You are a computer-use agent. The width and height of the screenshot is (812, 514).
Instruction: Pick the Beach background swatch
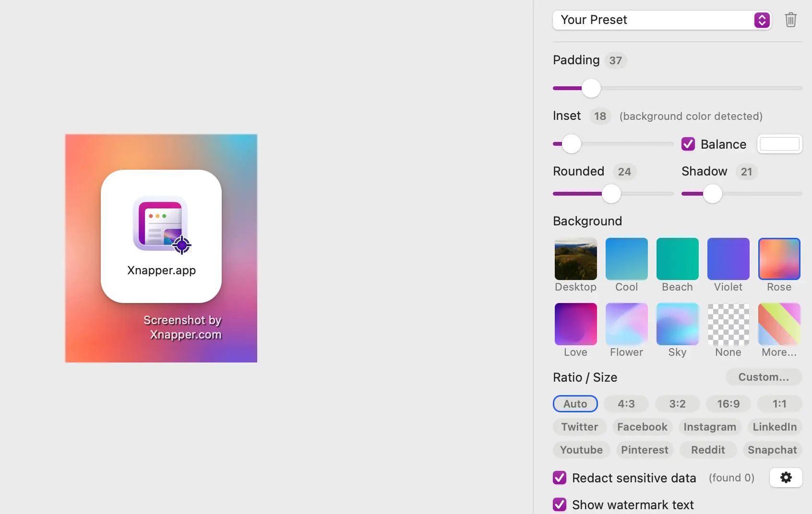(x=677, y=259)
